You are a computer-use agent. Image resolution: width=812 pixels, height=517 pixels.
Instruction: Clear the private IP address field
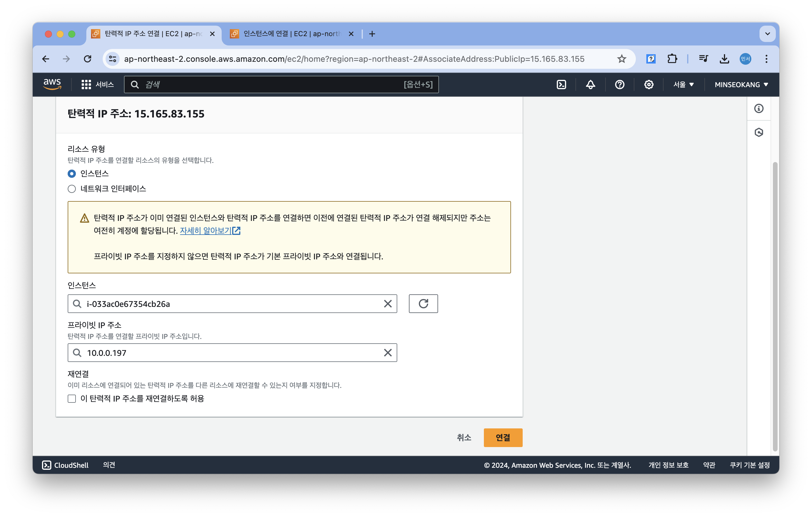387,353
